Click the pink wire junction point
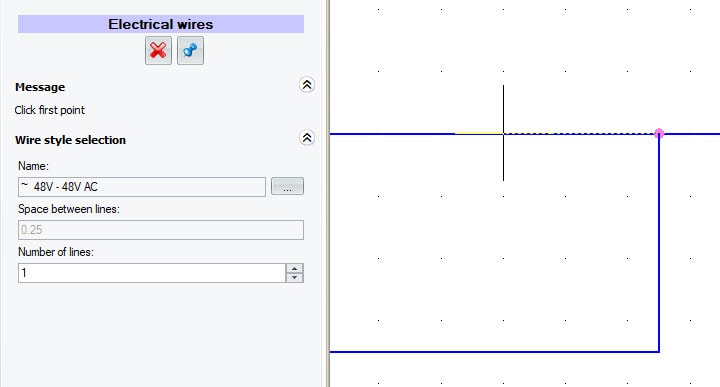Image resolution: width=720 pixels, height=387 pixels. (x=659, y=134)
